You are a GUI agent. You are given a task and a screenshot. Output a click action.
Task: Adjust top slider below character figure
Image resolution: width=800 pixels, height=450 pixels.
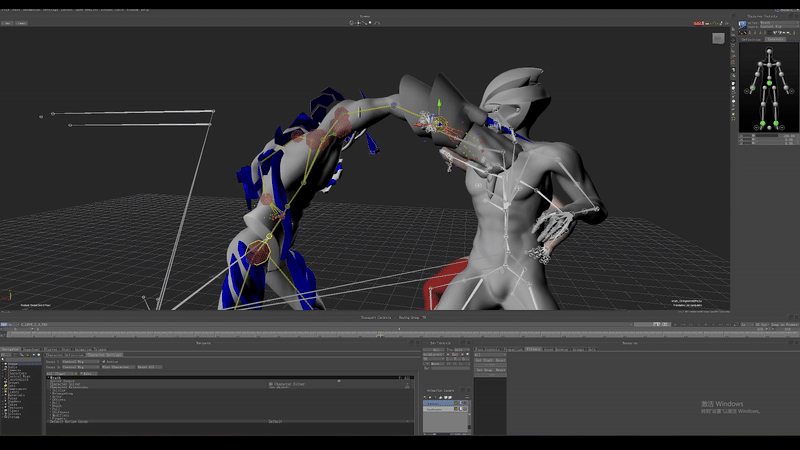coord(766,136)
